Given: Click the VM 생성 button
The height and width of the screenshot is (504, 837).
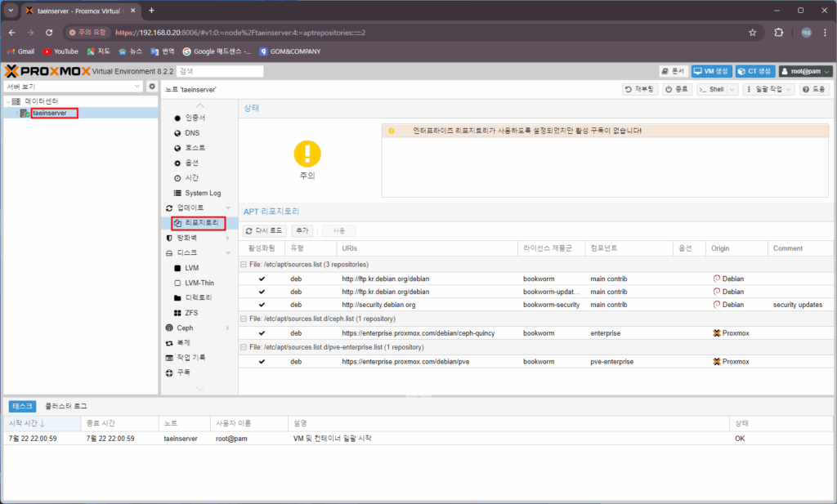Looking at the screenshot, I should 711,71.
